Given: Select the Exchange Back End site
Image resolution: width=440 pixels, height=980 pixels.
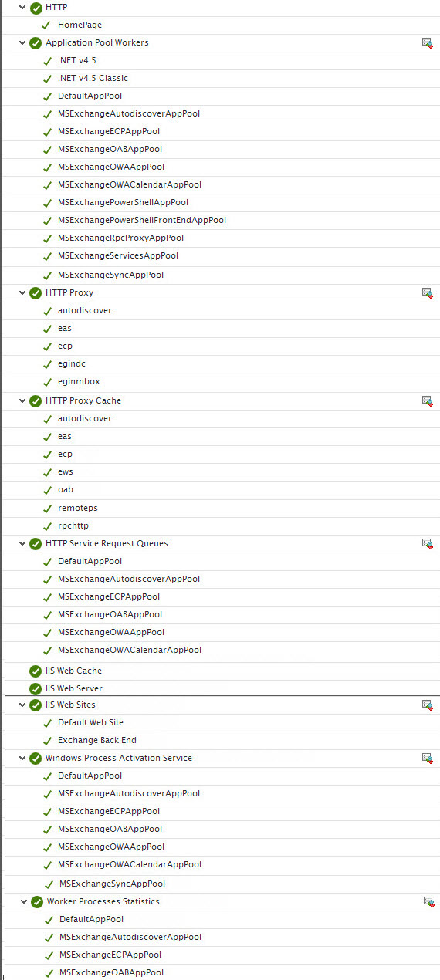Looking at the screenshot, I should 97,741.
